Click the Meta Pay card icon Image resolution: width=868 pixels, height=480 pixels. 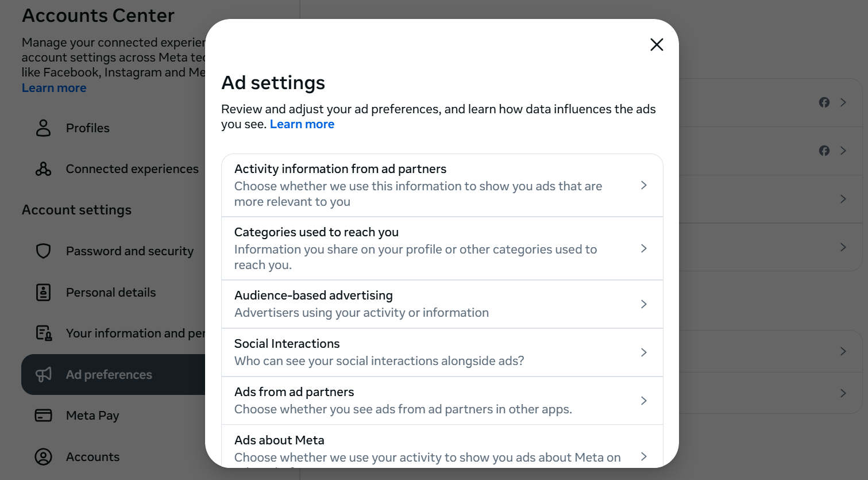click(44, 416)
